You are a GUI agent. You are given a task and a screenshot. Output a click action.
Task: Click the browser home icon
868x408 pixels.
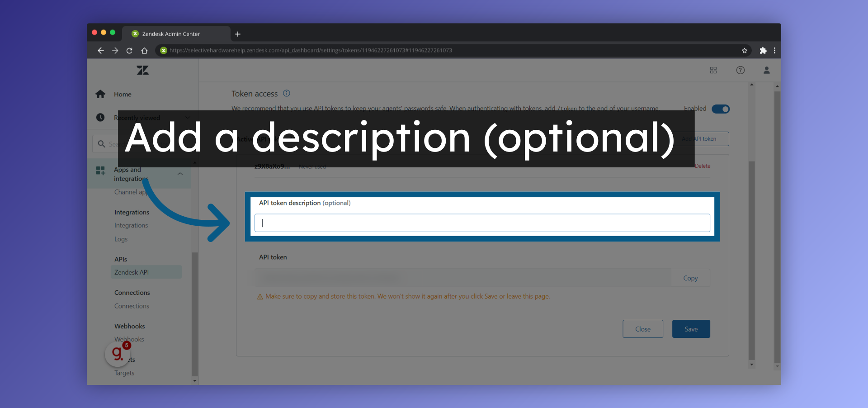coord(144,51)
